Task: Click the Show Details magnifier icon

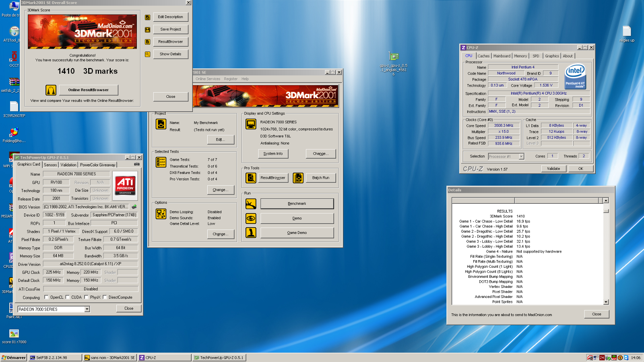Action: [148, 54]
